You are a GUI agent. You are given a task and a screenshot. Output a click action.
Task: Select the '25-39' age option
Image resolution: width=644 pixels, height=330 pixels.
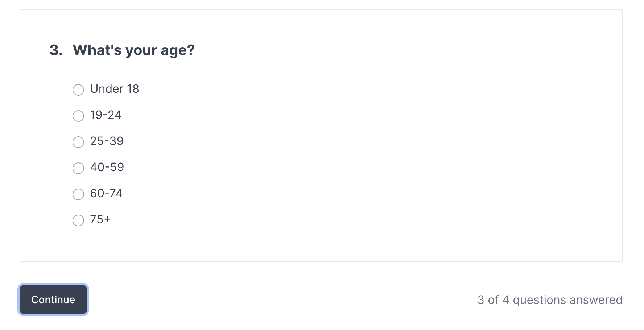pos(107,141)
